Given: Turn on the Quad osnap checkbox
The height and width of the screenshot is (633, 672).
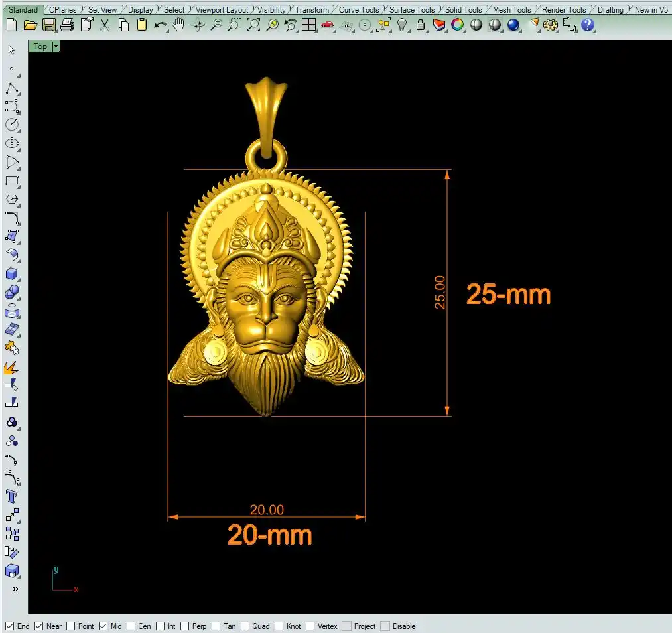Looking at the screenshot, I should click(245, 626).
